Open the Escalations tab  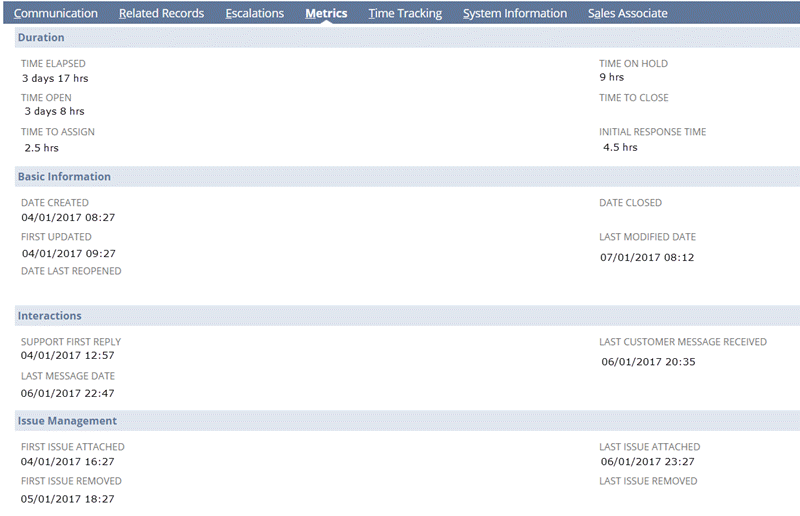click(255, 13)
